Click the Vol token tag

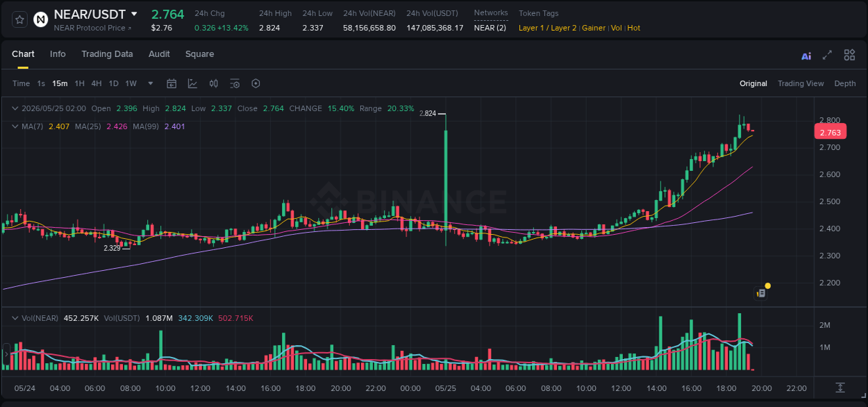pos(617,28)
